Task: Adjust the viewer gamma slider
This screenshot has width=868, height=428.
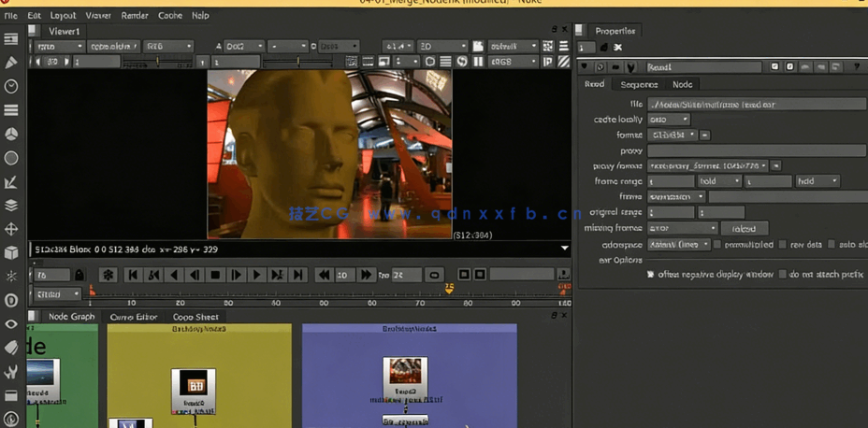Action: point(299,62)
